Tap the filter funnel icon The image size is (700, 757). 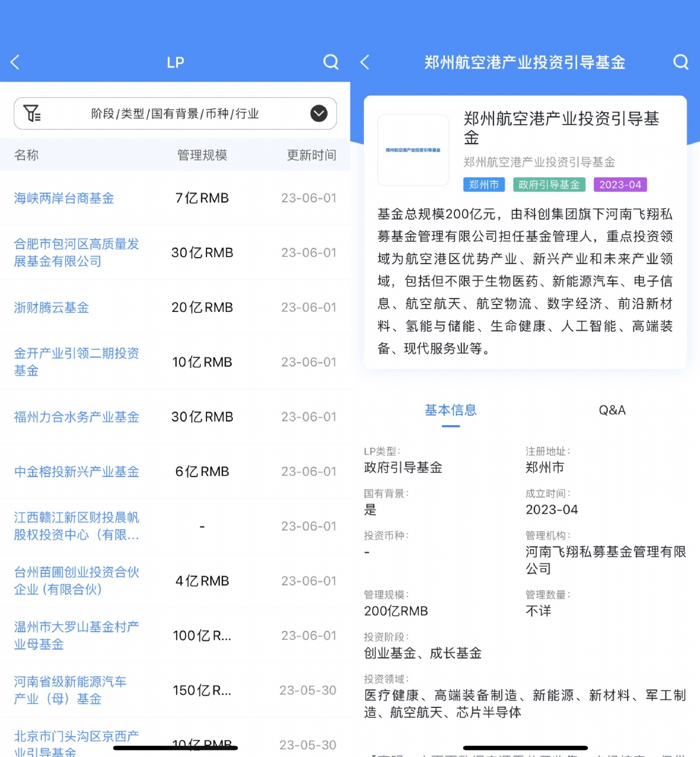click(x=32, y=113)
